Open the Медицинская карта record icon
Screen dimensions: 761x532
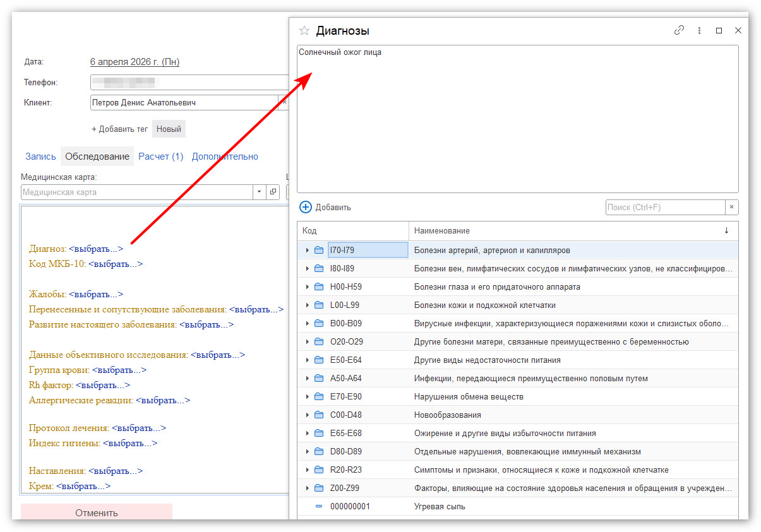(x=273, y=192)
